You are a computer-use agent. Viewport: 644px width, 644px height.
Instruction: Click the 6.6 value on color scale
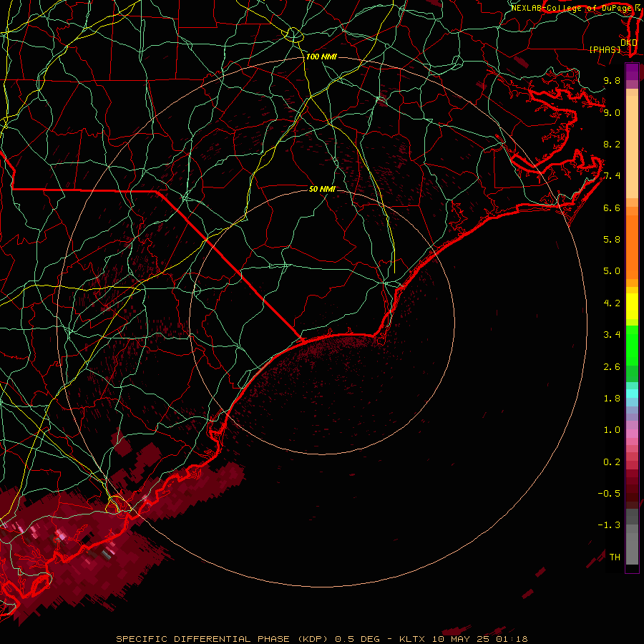click(612, 208)
